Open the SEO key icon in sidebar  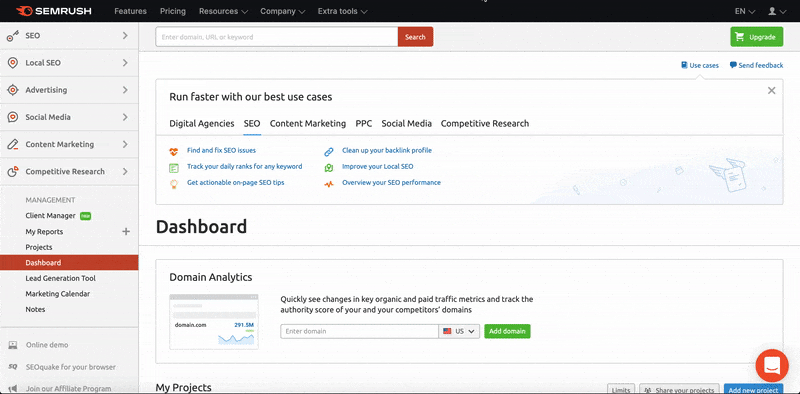point(13,36)
